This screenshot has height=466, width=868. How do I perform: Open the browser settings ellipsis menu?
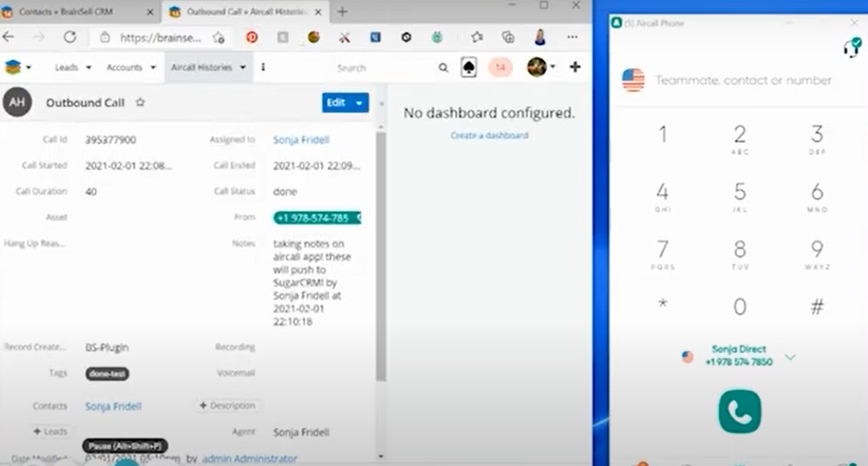(x=572, y=37)
